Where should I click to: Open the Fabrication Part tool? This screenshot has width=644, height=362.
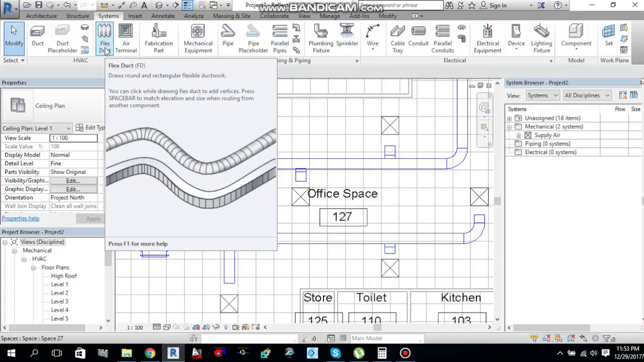click(x=158, y=39)
